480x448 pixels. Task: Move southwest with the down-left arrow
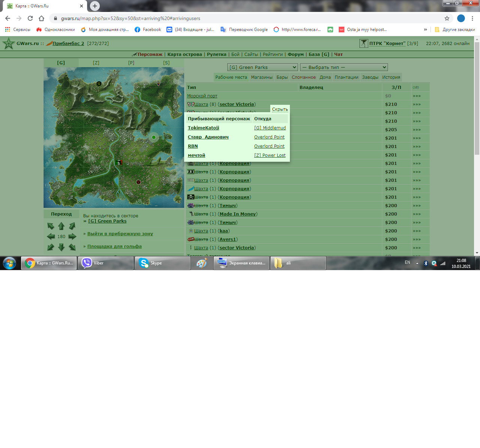coord(51,247)
